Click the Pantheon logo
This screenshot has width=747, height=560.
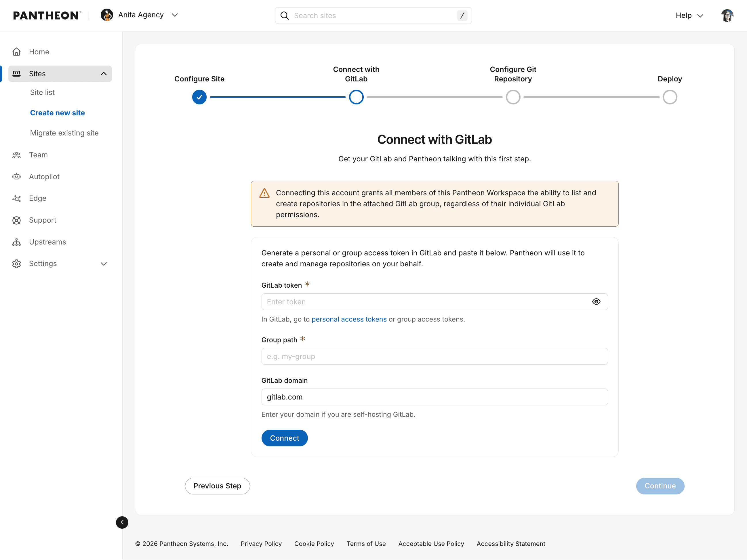click(x=47, y=16)
